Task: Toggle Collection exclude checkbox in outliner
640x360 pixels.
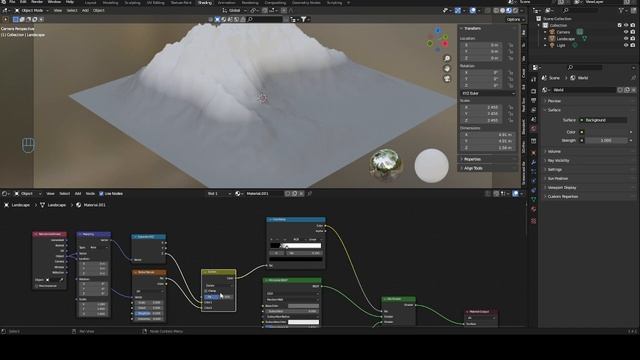Action: [x=620, y=25]
